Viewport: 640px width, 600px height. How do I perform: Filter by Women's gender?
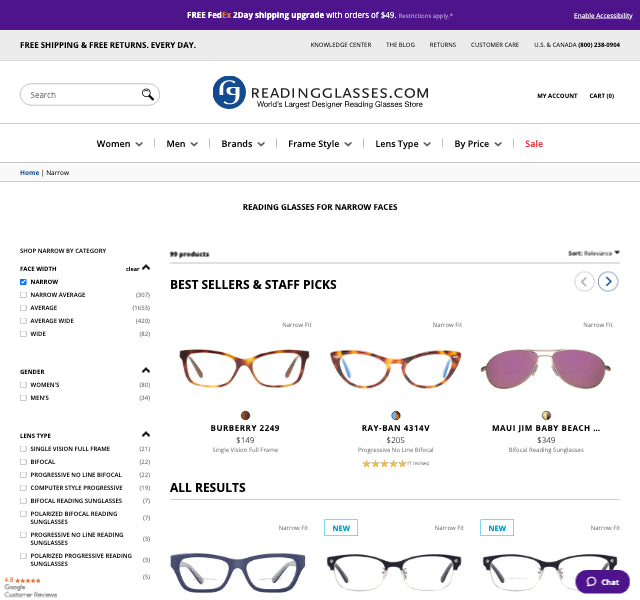coord(23,385)
